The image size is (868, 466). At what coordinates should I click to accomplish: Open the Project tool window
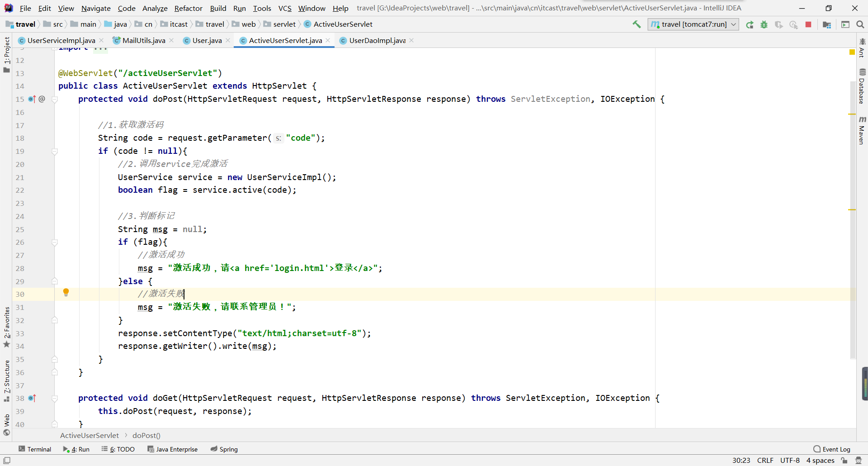[6, 54]
